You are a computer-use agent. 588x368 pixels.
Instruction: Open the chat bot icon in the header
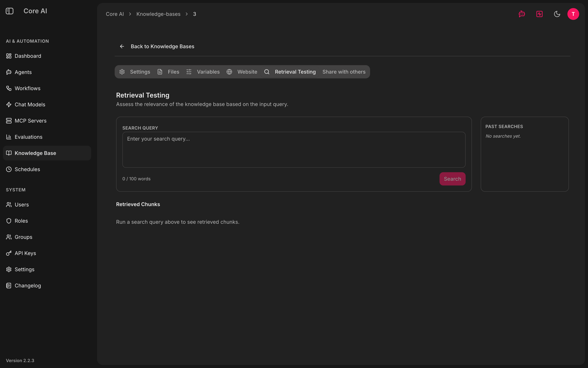(522, 14)
